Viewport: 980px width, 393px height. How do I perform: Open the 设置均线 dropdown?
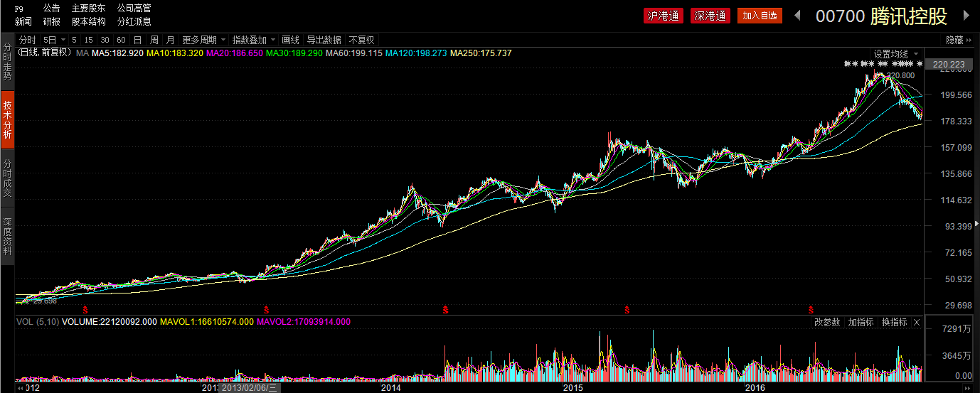click(895, 54)
